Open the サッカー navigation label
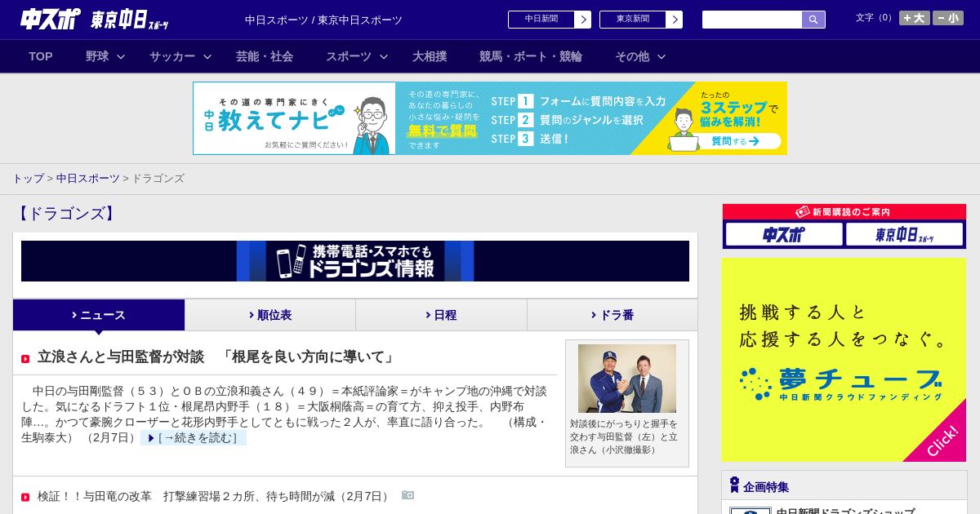The height and width of the screenshot is (514, 980). [172, 56]
